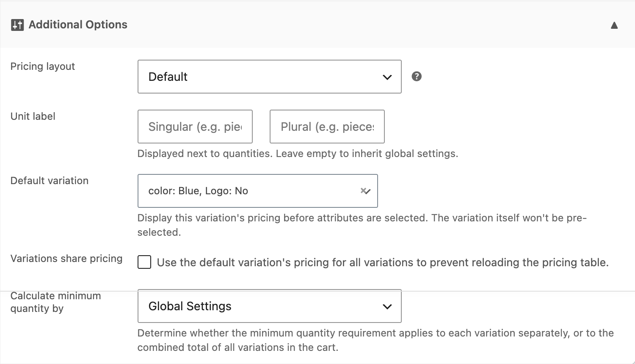The height and width of the screenshot is (364, 635).
Task: Click the 'Display this variation's pricing' description
Action: pos(362,225)
